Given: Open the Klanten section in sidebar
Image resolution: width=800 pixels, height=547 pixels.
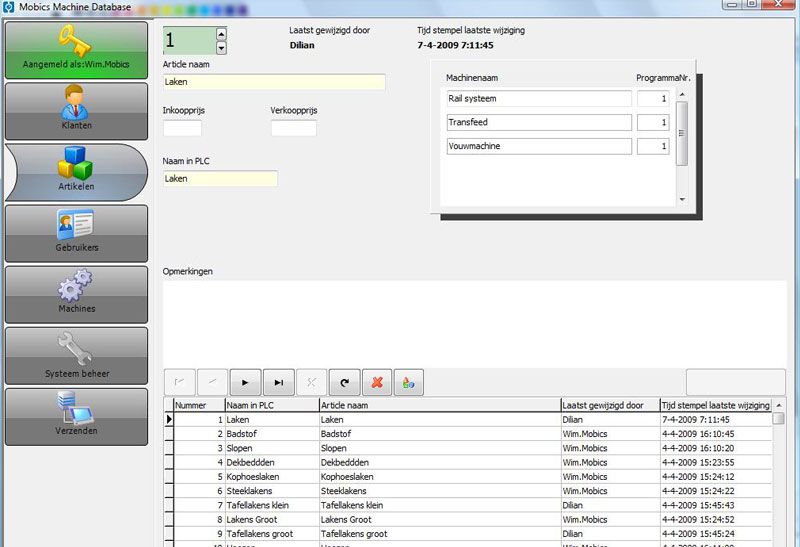Looking at the screenshot, I should (76, 110).
